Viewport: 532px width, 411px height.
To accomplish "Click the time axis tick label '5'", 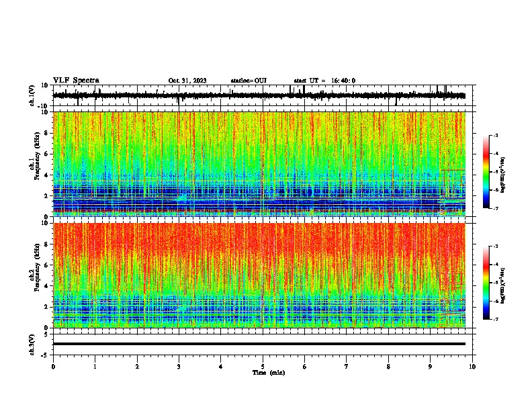I will tap(263, 367).
